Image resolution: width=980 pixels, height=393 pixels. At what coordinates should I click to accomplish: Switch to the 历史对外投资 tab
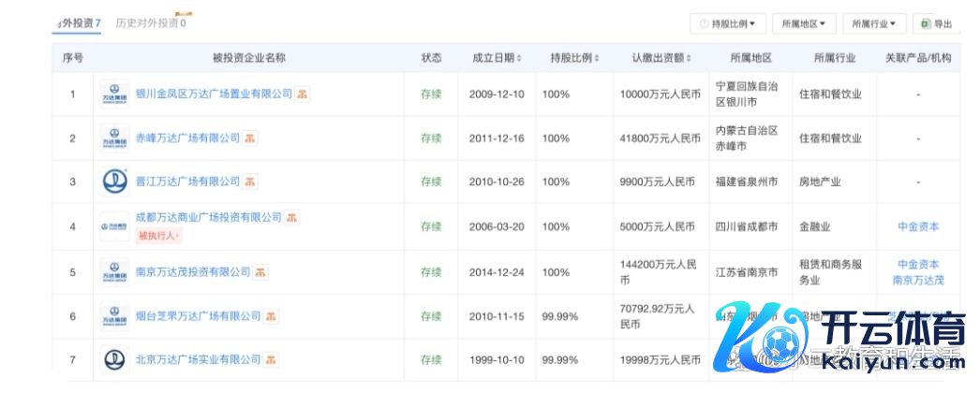pyautogui.click(x=150, y=22)
